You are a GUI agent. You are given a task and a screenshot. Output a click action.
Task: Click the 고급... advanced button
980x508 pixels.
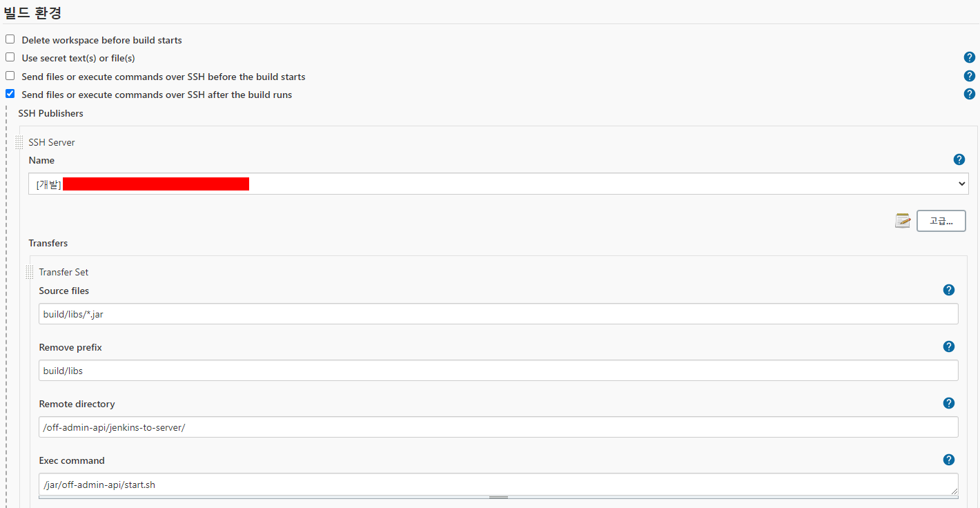tap(941, 221)
